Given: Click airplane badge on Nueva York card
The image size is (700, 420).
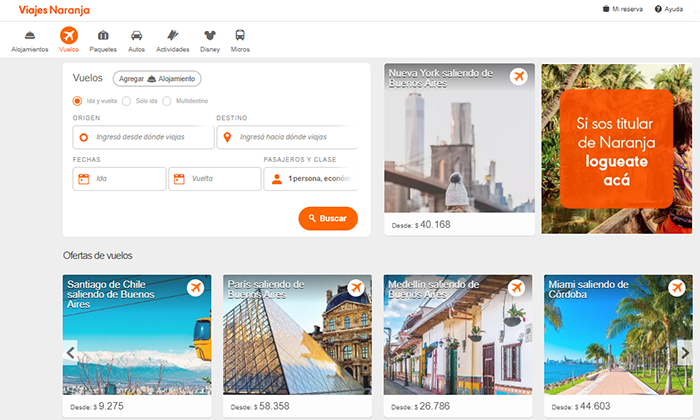Looking at the screenshot, I should [519, 76].
